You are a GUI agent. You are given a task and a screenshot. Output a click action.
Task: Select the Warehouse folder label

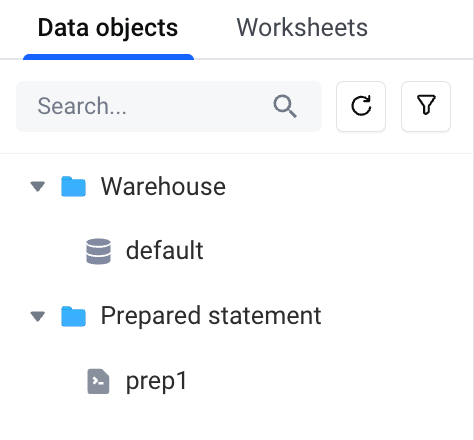coord(163,186)
